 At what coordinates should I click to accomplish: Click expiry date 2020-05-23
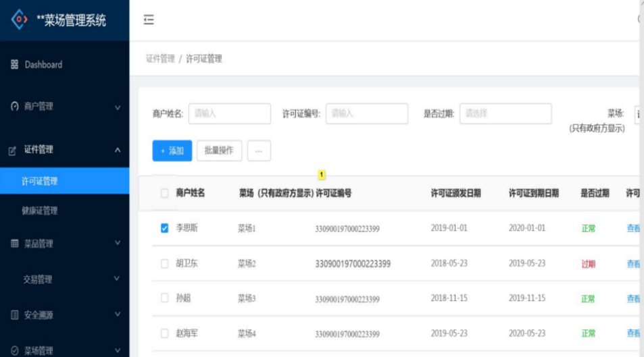tap(527, 333)
